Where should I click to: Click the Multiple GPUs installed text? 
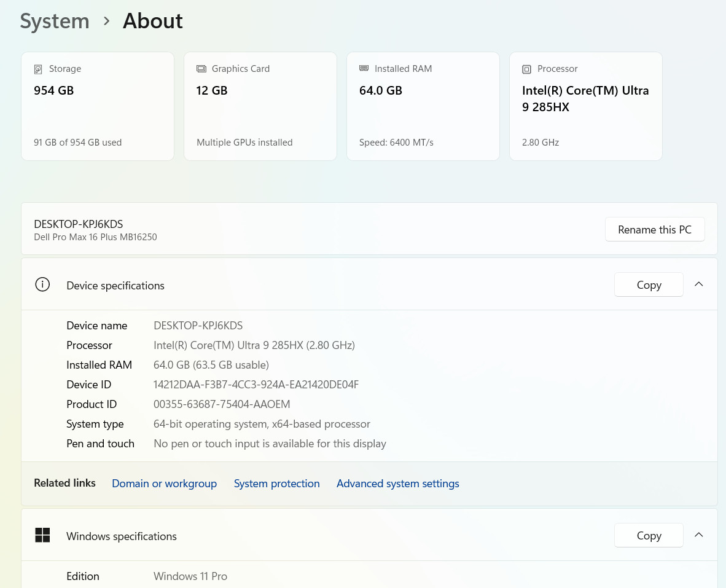coord(244,143)
